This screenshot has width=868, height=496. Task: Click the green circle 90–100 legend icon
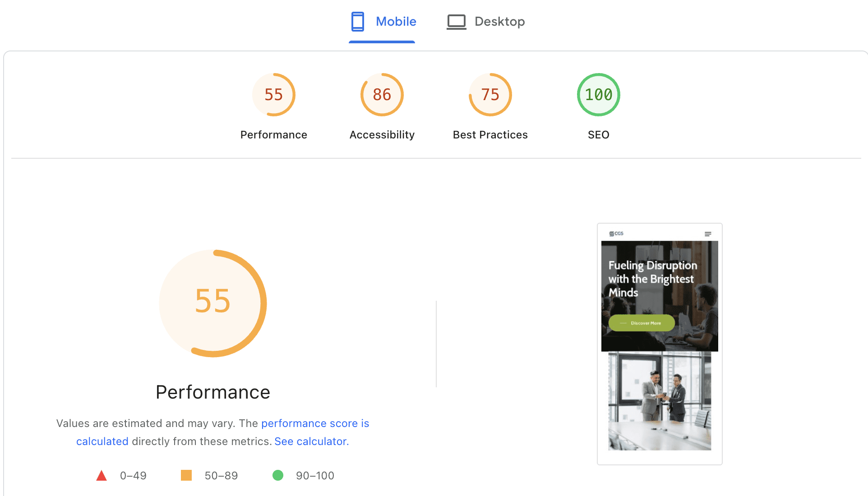tap(278, 475)
